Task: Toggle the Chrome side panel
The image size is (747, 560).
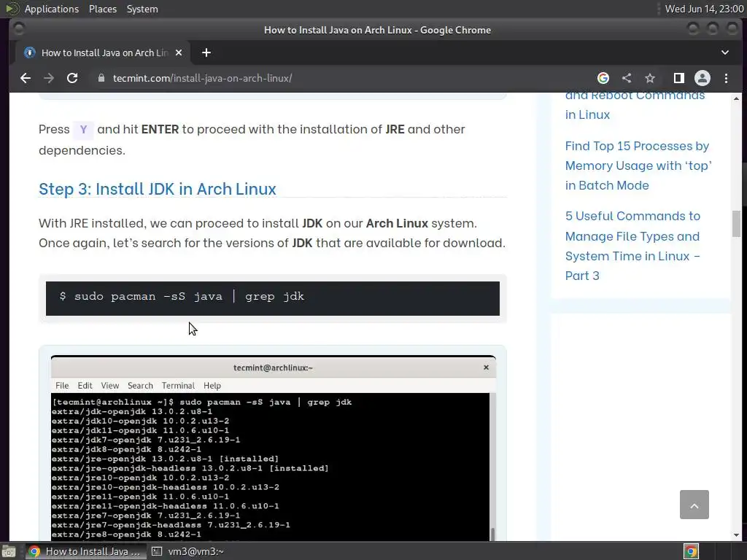Action: 678,78
